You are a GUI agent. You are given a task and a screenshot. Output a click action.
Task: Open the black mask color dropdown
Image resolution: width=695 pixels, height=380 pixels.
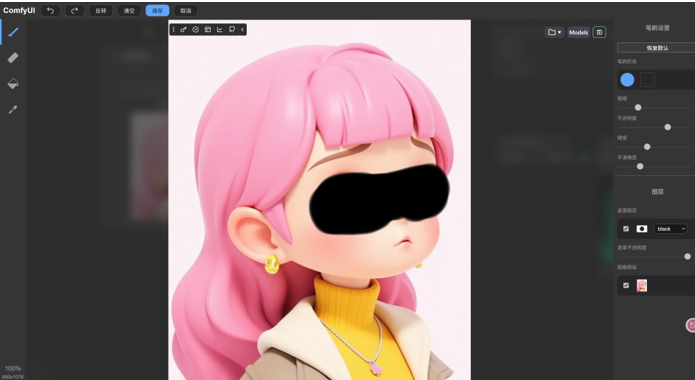click(x=671, y=229)
